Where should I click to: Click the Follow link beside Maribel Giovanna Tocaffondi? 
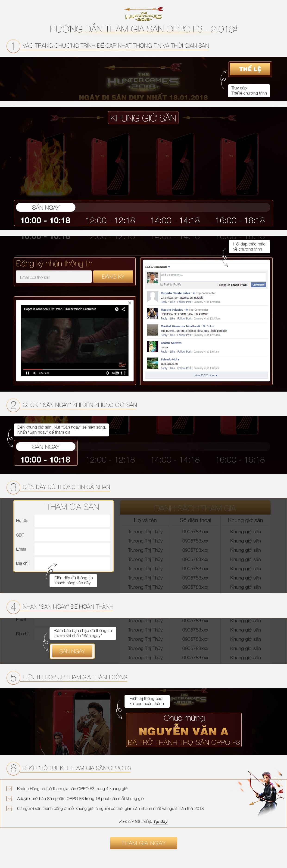click(210, 326)
